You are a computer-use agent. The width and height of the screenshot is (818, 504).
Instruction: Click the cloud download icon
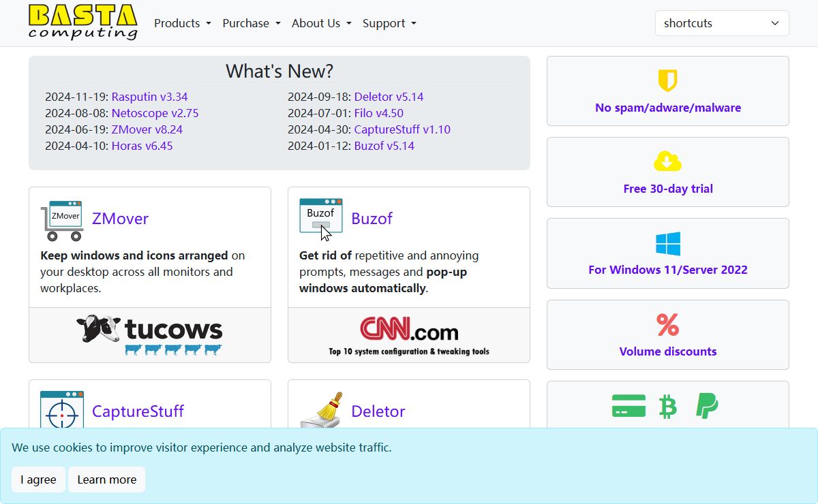tap(668, 161)
